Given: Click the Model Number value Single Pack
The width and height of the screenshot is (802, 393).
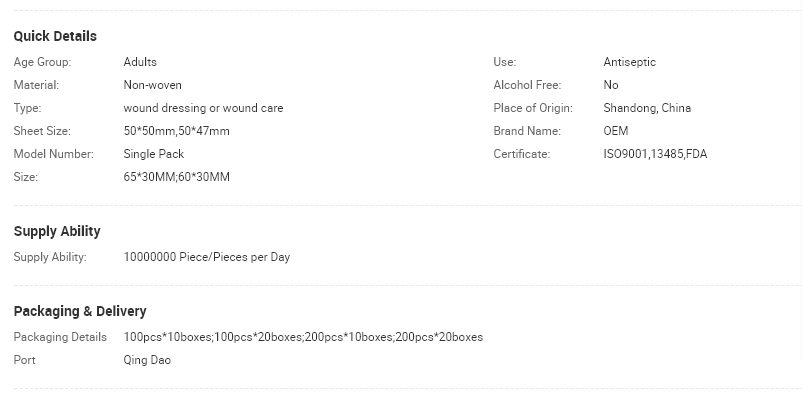Looking at the screenshot, I should pyautogui.click(x=153, y=154).
